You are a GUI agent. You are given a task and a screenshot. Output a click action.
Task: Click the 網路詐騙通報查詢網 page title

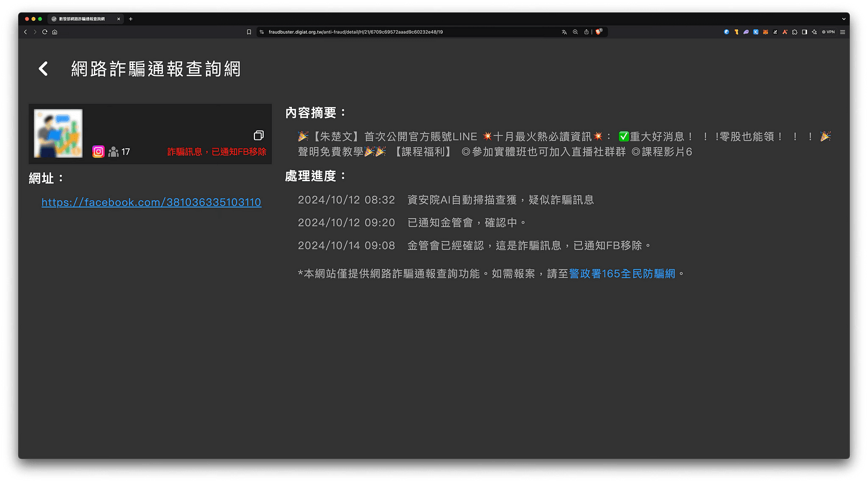[156, 69]
